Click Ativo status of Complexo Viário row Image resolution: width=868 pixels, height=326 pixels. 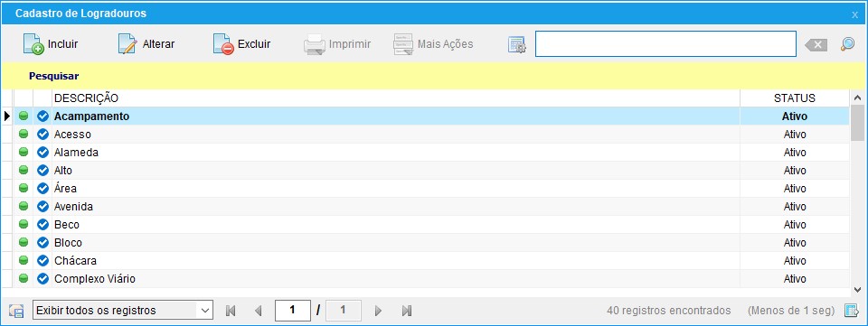(795, 279)
